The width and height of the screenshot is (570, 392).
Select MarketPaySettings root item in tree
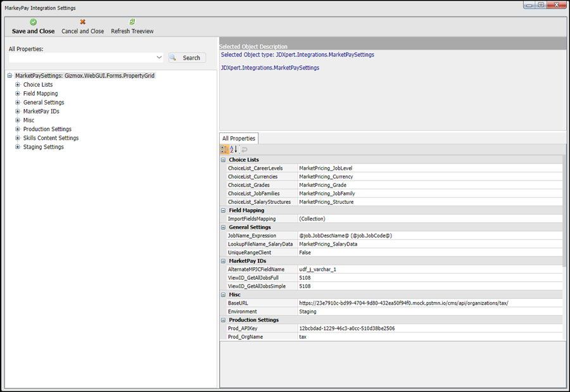point(85,75)
